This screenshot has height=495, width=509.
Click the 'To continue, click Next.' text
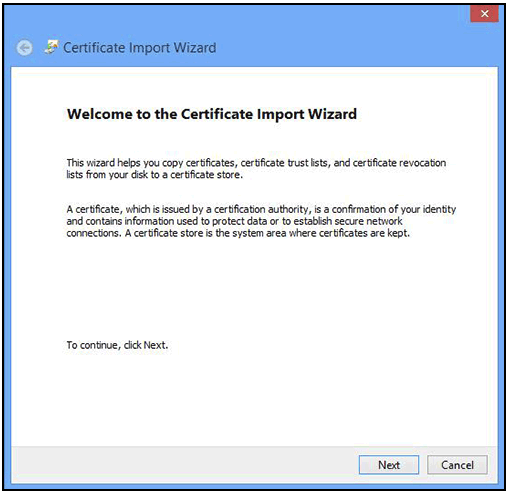point(117,345)
